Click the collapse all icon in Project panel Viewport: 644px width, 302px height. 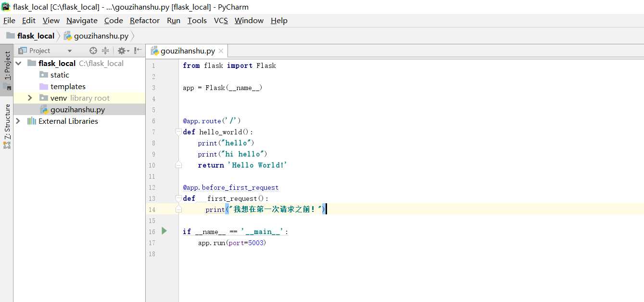[x=105, y=51]
